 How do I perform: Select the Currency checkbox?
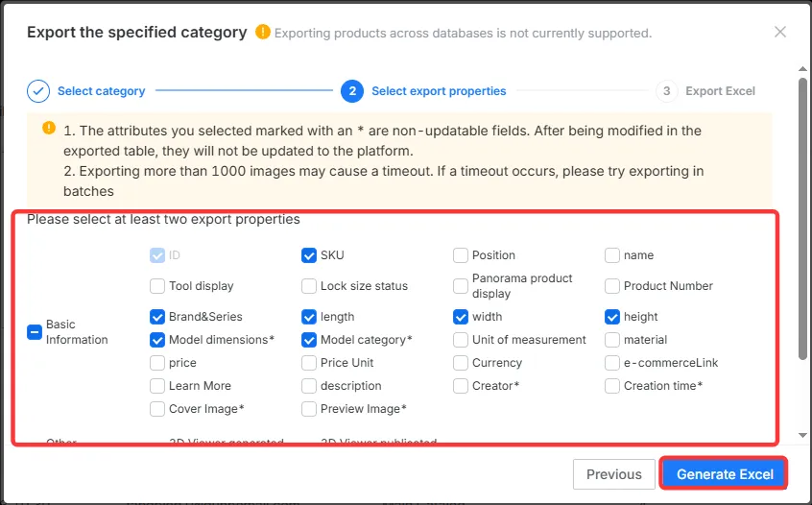click(x=461, y=363)
